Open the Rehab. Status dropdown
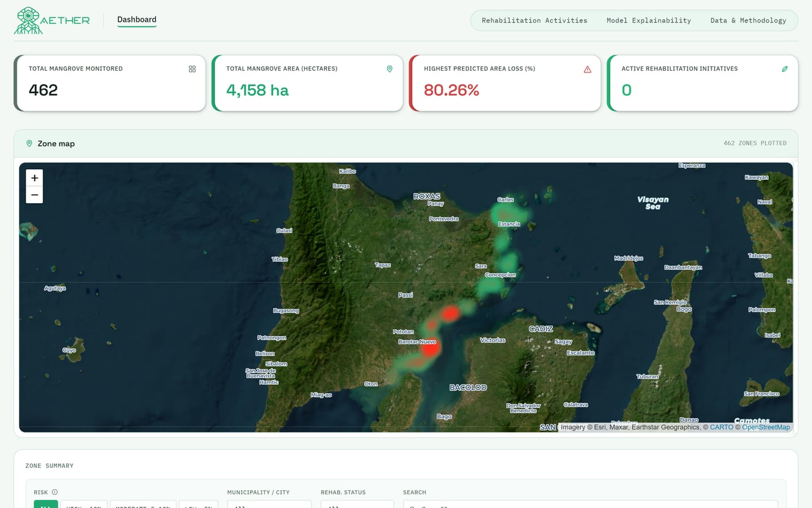 (x=357, y=504)
